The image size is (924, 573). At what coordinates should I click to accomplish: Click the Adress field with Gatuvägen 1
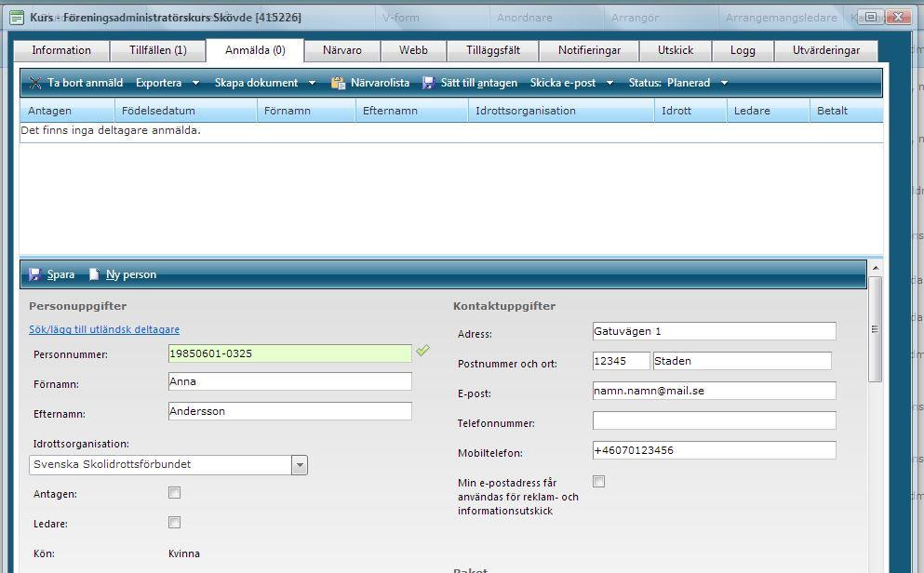(x=715, y=331)
